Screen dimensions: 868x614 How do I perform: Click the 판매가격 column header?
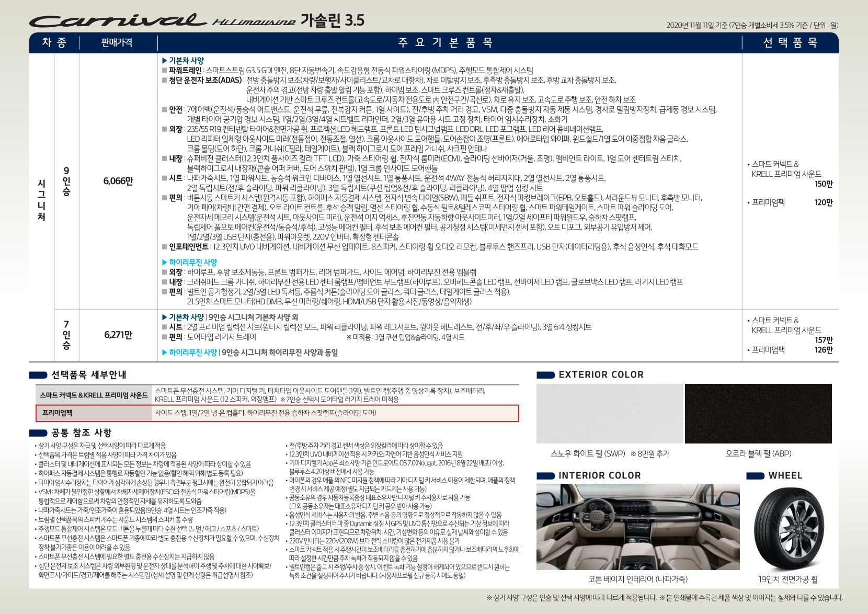(x=117, y=43)
